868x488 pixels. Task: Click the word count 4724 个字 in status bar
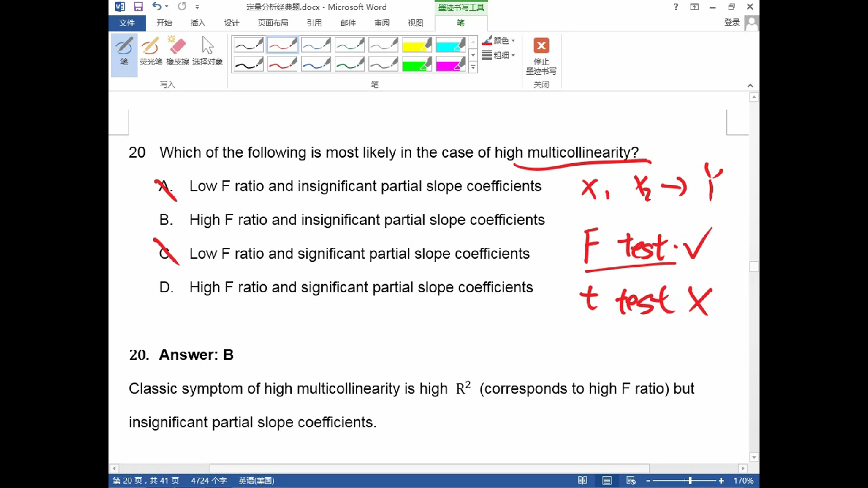[x=209, y=480]
